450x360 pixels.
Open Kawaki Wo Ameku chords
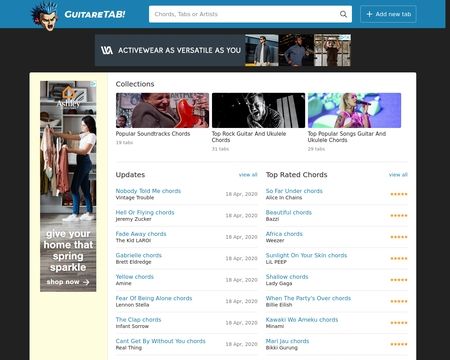click(x=302, y=319)
